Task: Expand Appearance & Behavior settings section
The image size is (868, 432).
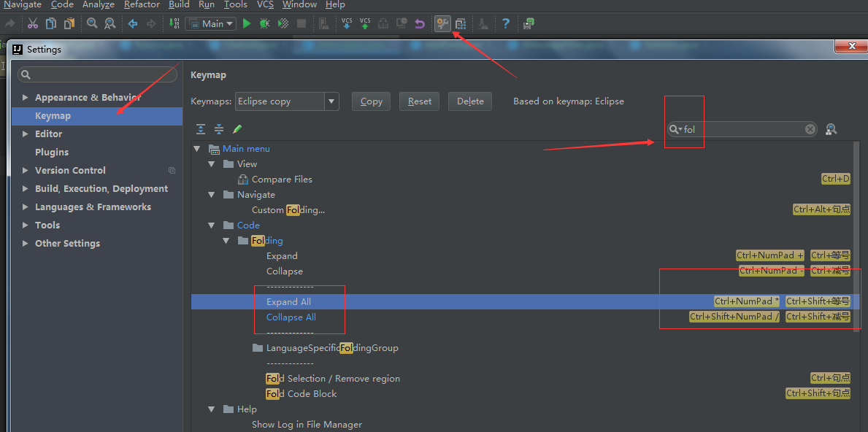Action: tap(26, 98)
